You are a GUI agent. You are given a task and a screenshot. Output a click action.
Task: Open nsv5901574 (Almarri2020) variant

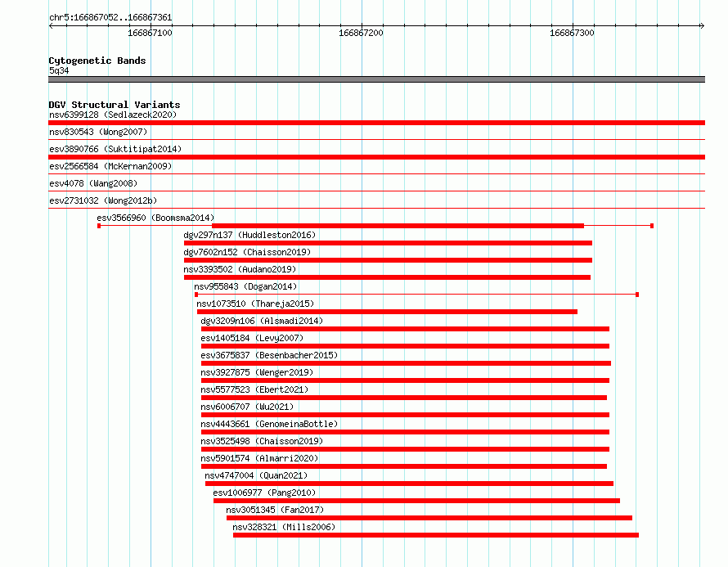click(259, 458)
